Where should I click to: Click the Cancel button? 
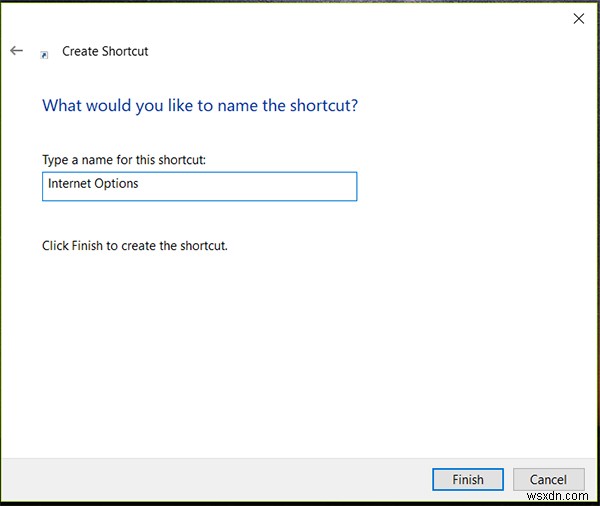point(548,479)
